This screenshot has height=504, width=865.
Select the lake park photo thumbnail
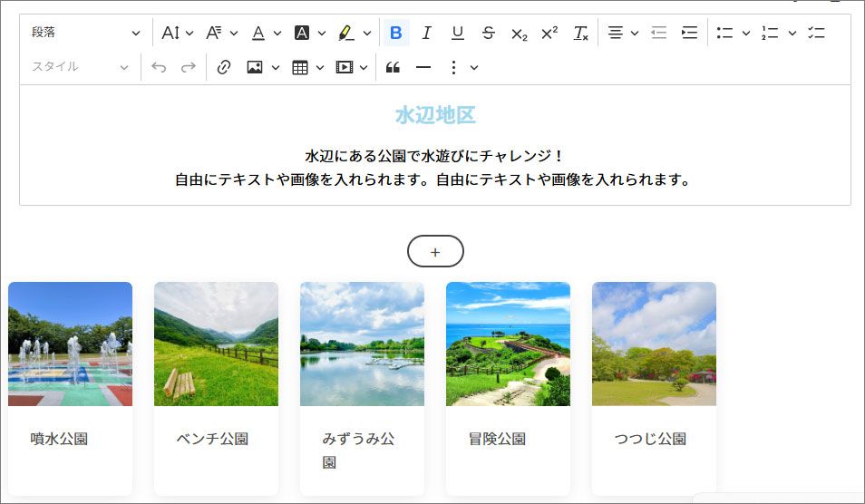pos(362,344)
